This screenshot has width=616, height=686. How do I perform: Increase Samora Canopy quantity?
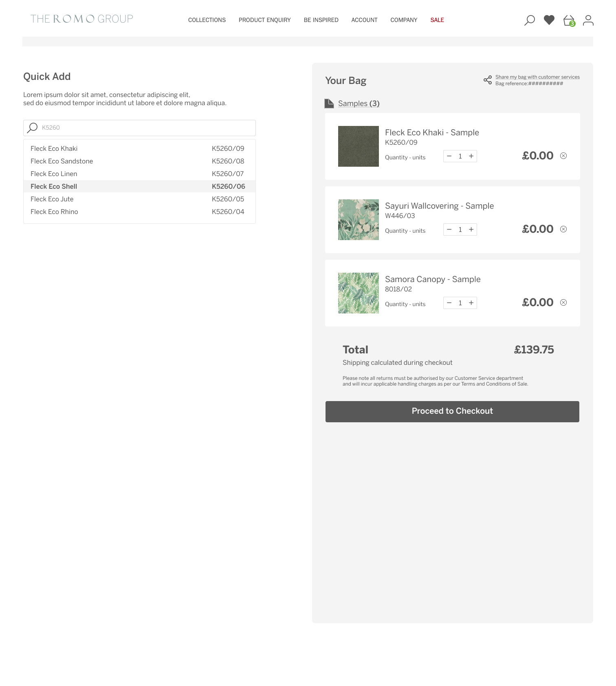[471, 303]
